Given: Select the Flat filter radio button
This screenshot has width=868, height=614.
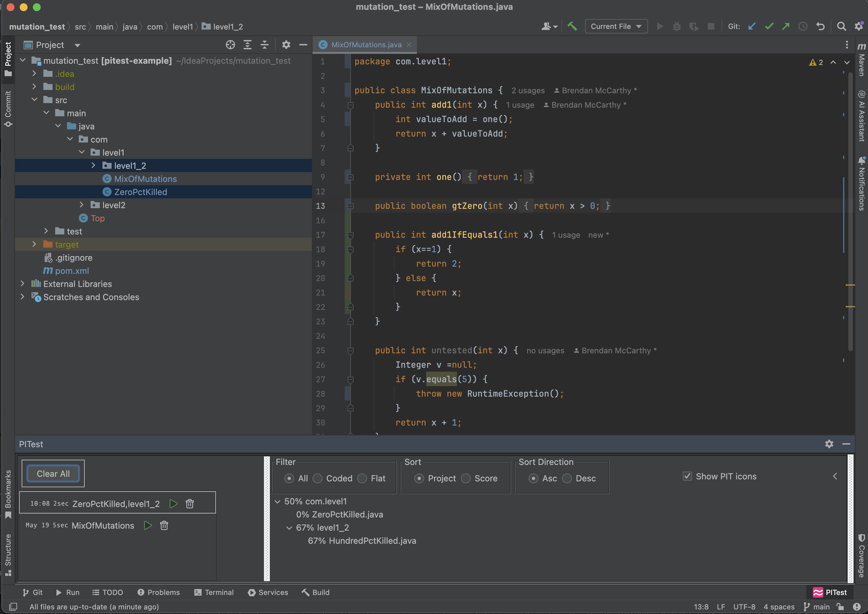Looking at the screenshot, I should point(362,479).
